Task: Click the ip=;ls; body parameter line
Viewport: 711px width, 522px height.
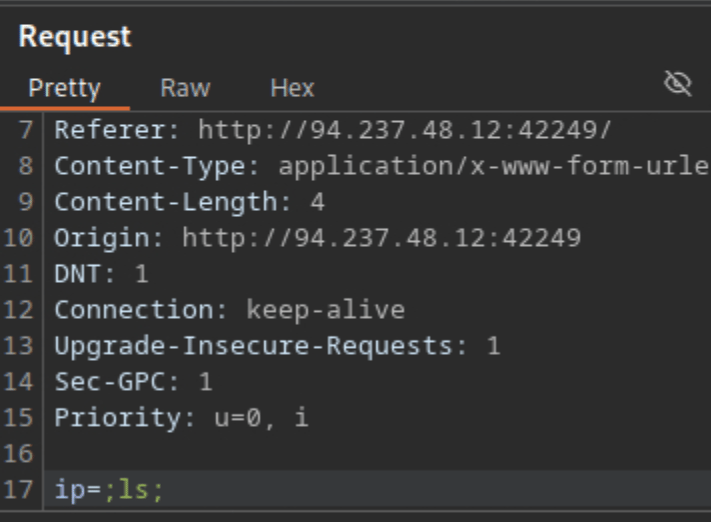Action: (x=108, y=492)
